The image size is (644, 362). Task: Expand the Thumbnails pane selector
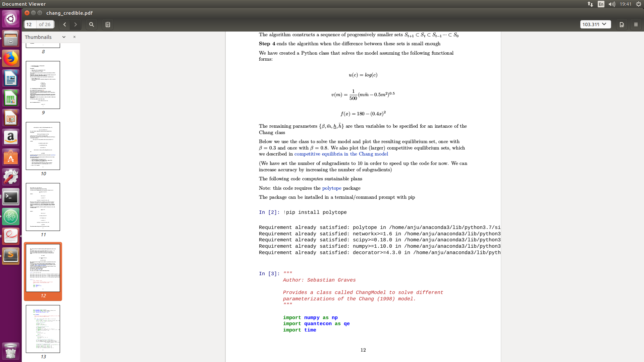pyautogui.click(x=63, y=37)
